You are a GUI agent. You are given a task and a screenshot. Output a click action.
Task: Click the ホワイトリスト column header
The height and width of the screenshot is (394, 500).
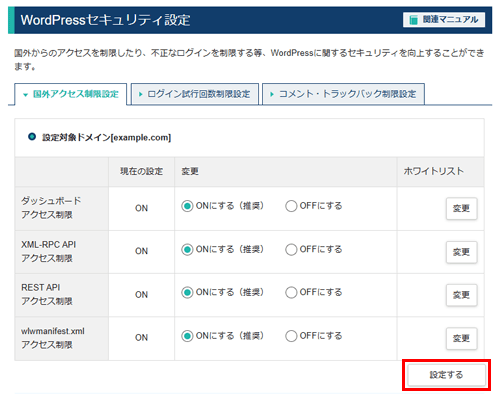(433, 171)
